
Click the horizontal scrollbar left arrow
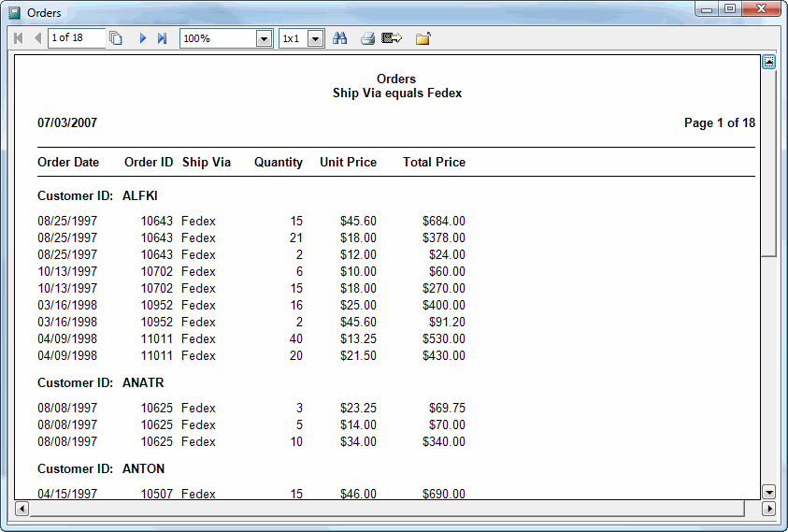pos(21,509)
